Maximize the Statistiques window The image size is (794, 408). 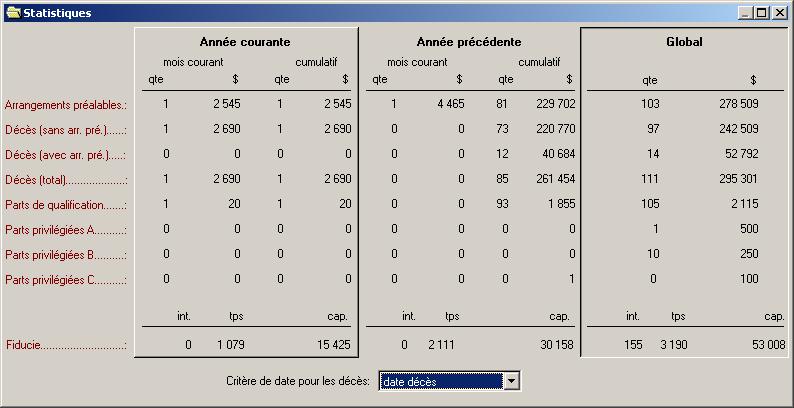coord(762,13)
